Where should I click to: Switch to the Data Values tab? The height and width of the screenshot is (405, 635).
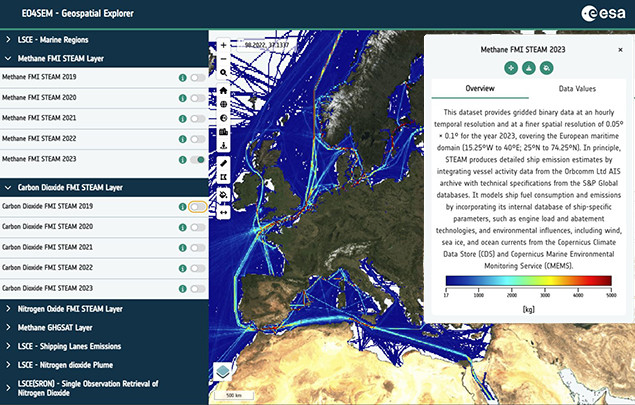(x=576, y=89)
